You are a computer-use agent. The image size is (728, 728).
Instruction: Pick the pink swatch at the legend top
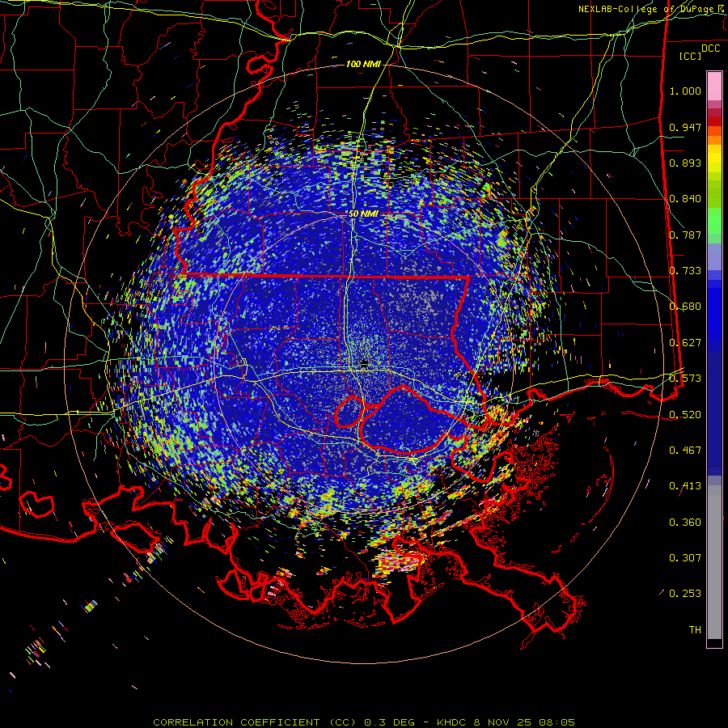[x=714, y=87]
